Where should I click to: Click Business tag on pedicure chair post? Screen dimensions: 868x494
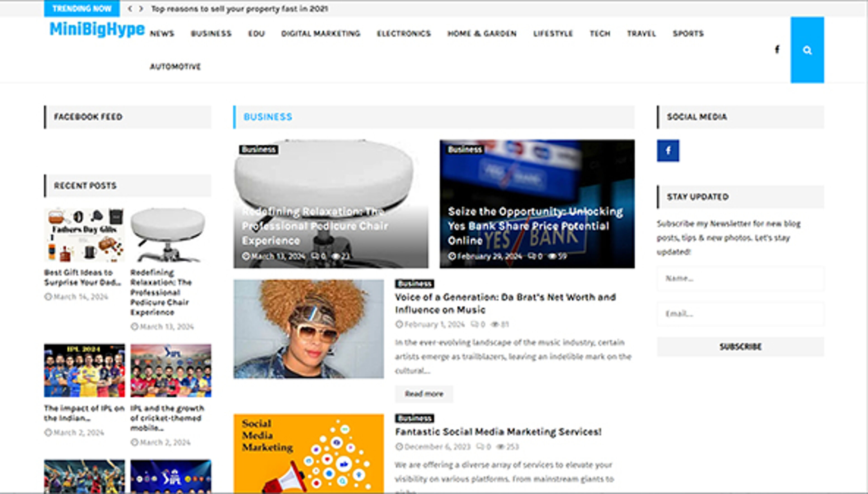coord(259,150)
